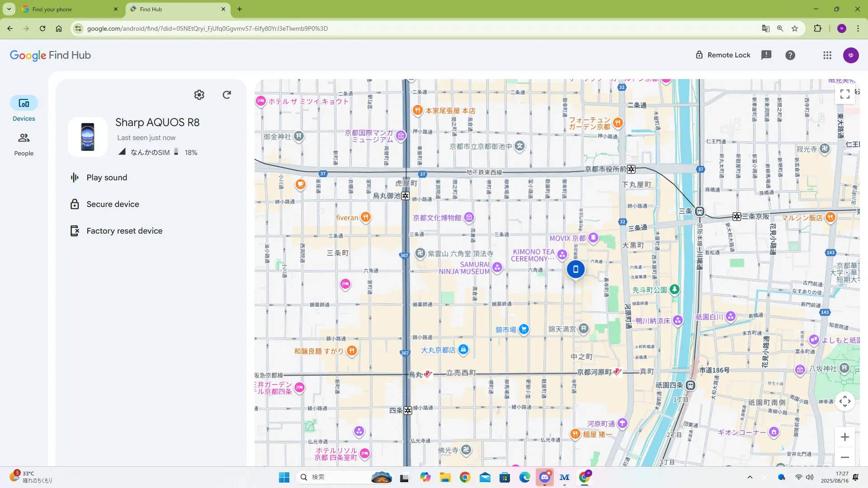Screen dimensions: 868x488
Task: Zoom out on the map
Action: pyautogui.click(x=844, y=457)
